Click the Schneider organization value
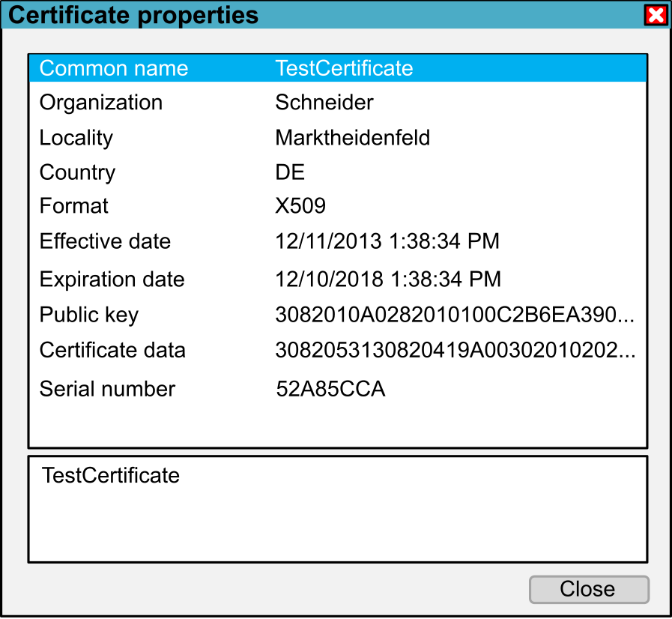672x619 pixels. pos(324,103)
